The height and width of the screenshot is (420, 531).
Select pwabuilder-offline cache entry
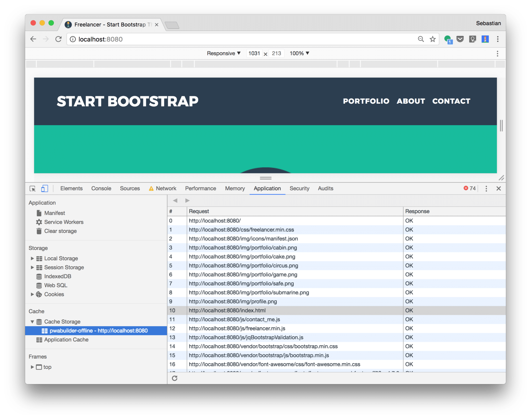tap(96, 331)
